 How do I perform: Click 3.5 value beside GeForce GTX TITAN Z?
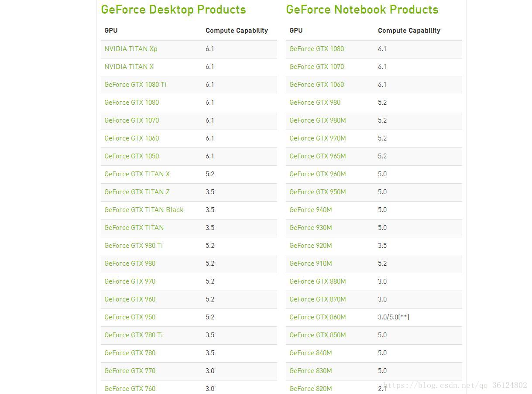pos(210,192)
